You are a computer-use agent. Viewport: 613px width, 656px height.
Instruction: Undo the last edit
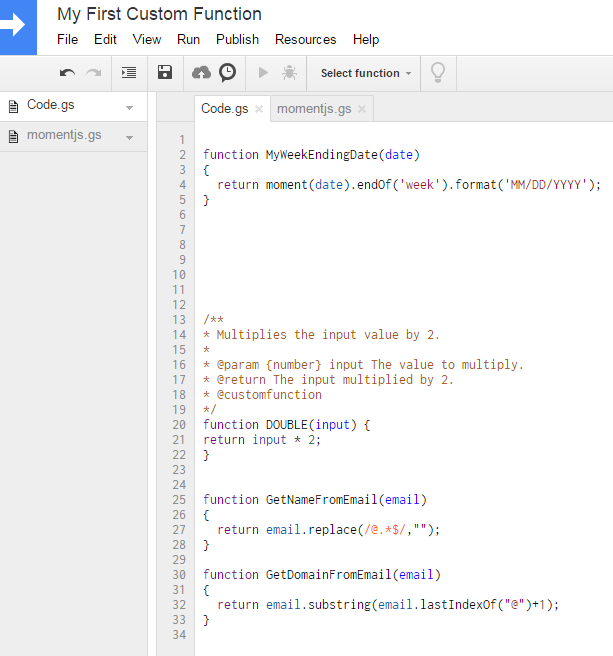click(x=67, y=73)
